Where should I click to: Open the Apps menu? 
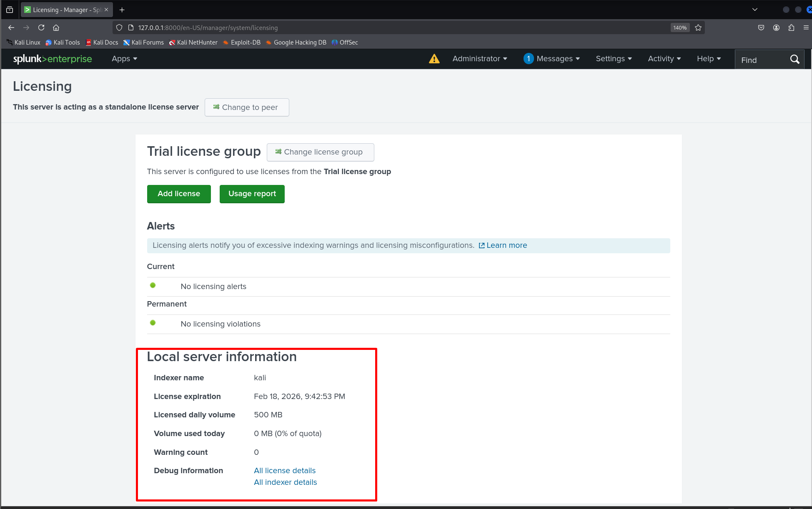tap(124, 59)
